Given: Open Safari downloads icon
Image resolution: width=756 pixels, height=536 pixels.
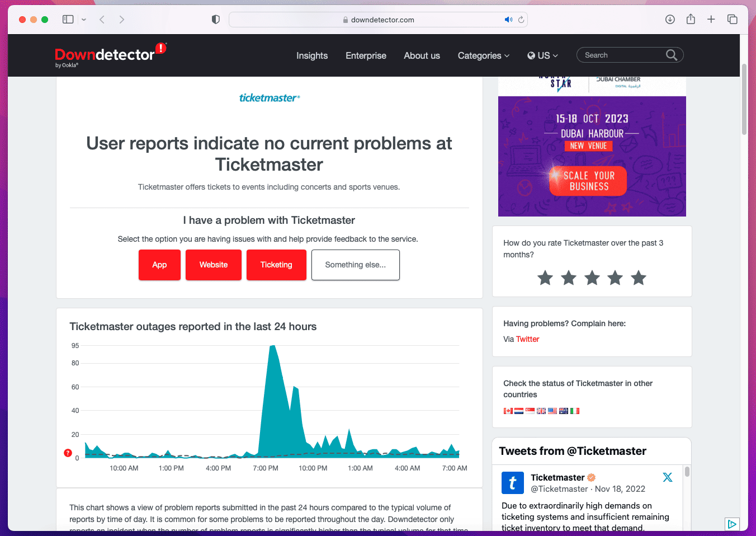Looking at the screenshot, I should click(x=670, y=20).
